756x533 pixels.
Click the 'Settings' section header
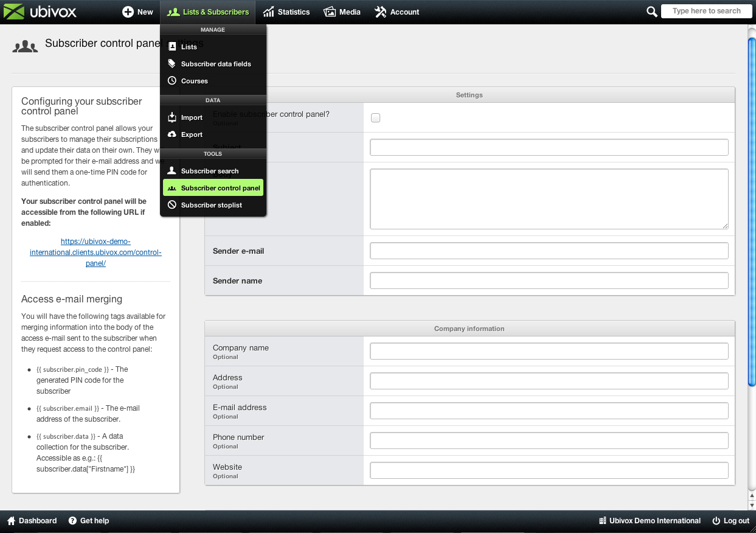click(470, 95)
